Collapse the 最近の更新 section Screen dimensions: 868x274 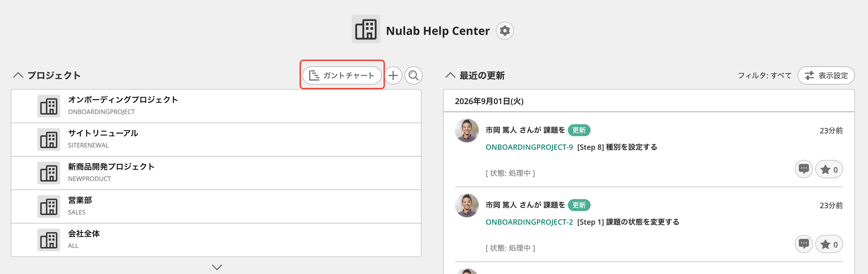(x=450, y=75)
